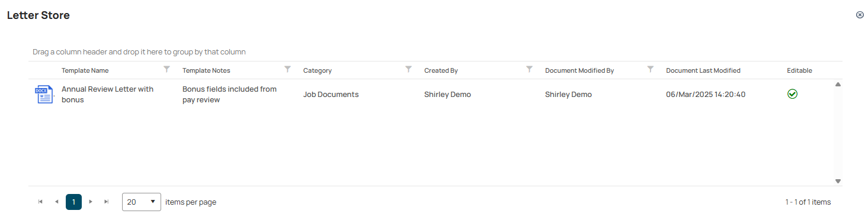This screenshot has width=868, height=220.
Task: Select page 1 in the pager
Action: pos(73,202)
